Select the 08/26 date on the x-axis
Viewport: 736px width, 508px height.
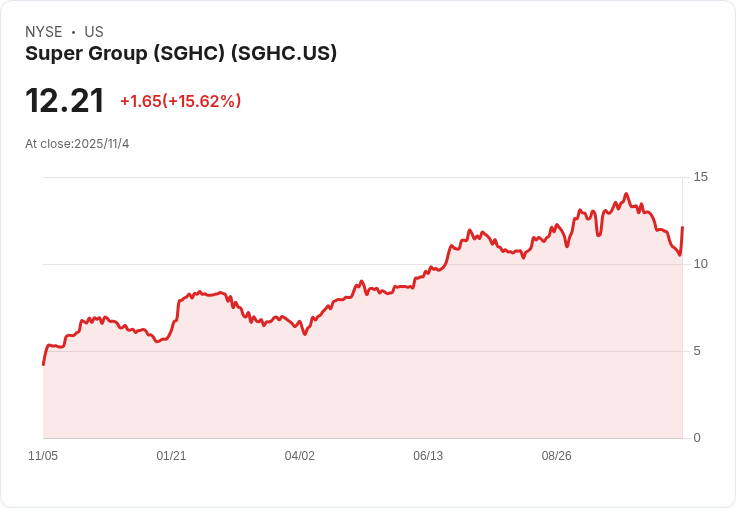click(x=556, y=456)
